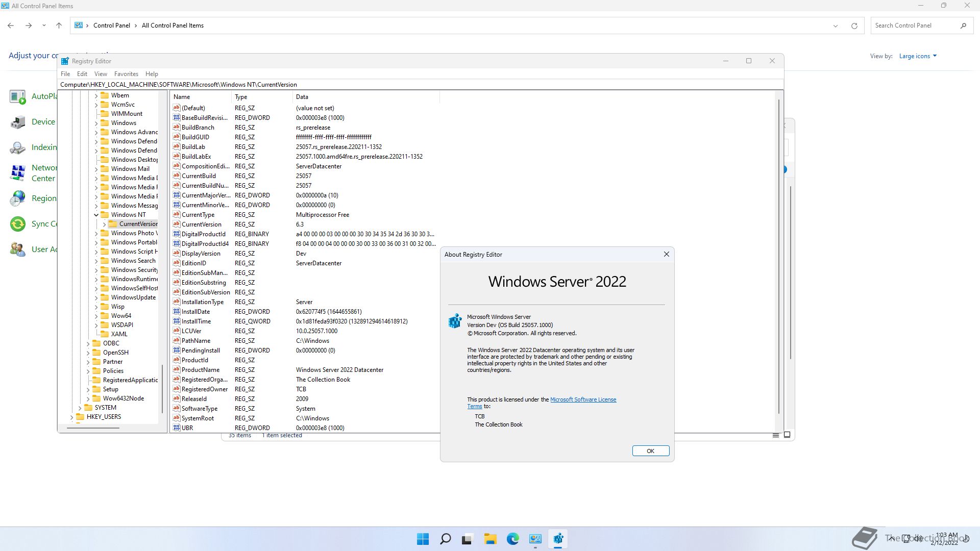
Task: Expand the SYSTEM hive node
Action: (x=80, y=408)
